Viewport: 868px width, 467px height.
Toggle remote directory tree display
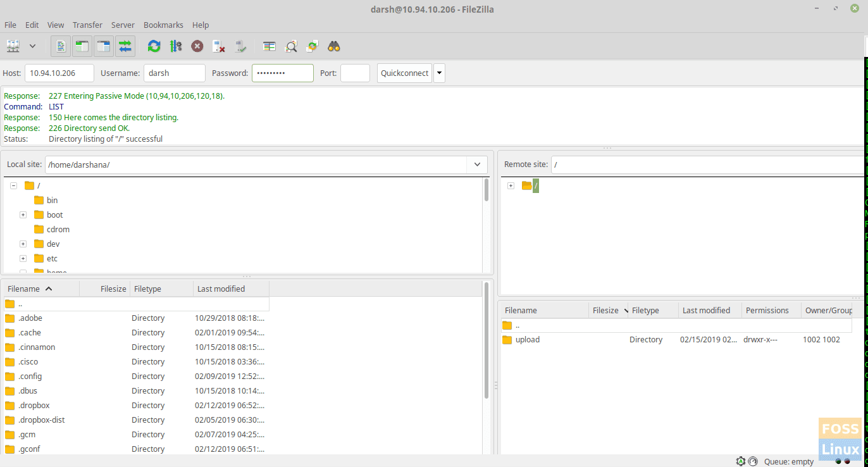[x=103, y=46]
